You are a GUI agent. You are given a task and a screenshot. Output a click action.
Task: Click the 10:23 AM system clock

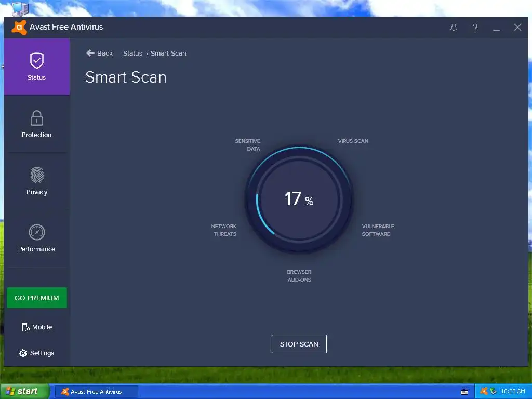[x=513, y=392]
